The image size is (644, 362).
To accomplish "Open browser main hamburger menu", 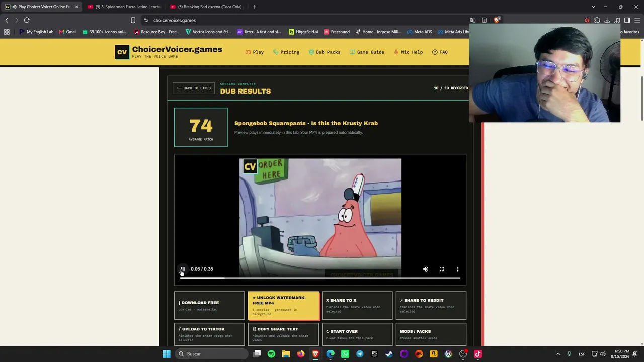I will coord(637,20).
